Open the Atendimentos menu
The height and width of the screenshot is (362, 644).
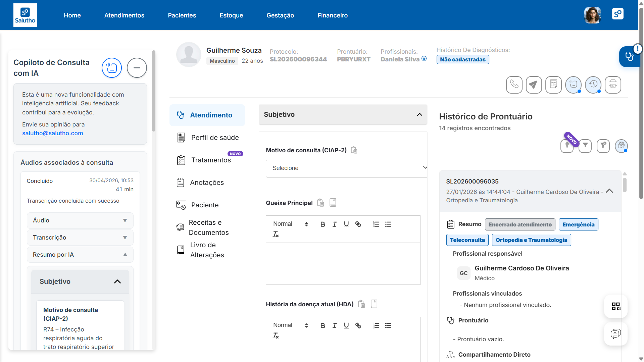tap(124, 15)
